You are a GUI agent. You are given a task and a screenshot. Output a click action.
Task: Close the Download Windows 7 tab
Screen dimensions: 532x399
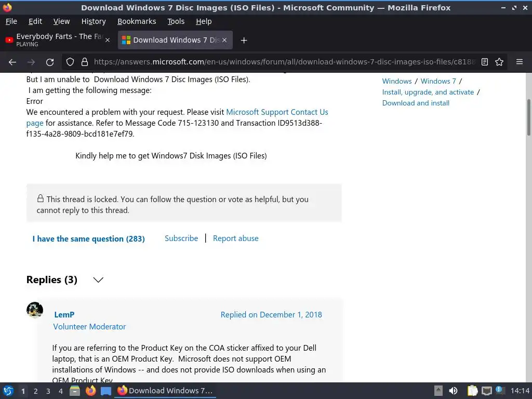[x=224, y=40]
